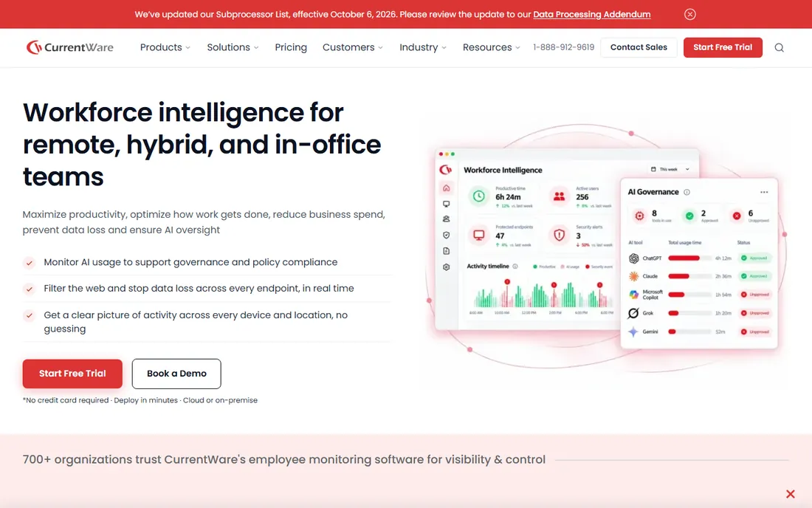
Task: Close the bottom popup with the red X
Action: (791, 494)
